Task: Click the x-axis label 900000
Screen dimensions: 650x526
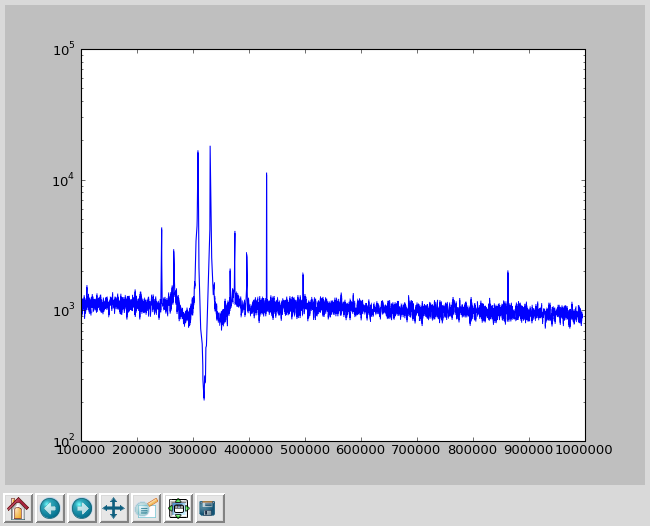Action: tap(529, 450)
